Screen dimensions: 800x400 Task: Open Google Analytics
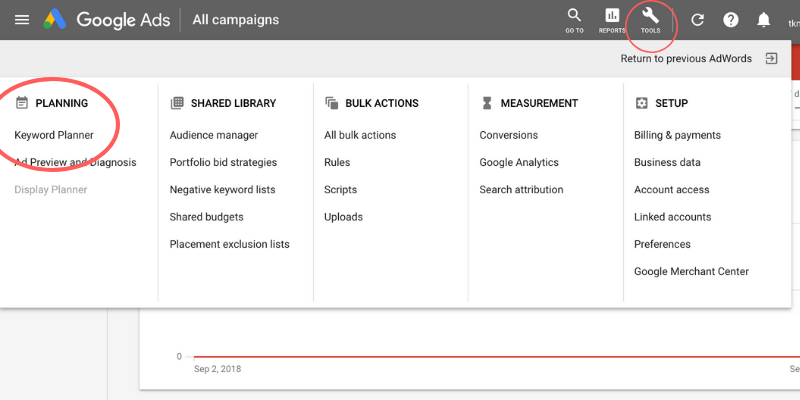[519, 163]
